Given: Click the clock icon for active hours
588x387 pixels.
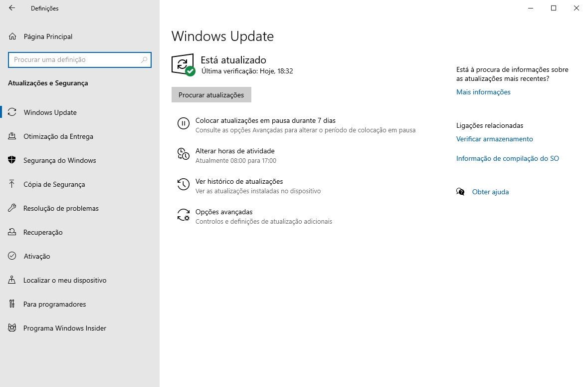Looking at the screenshot, I should [x=184, y=154].
